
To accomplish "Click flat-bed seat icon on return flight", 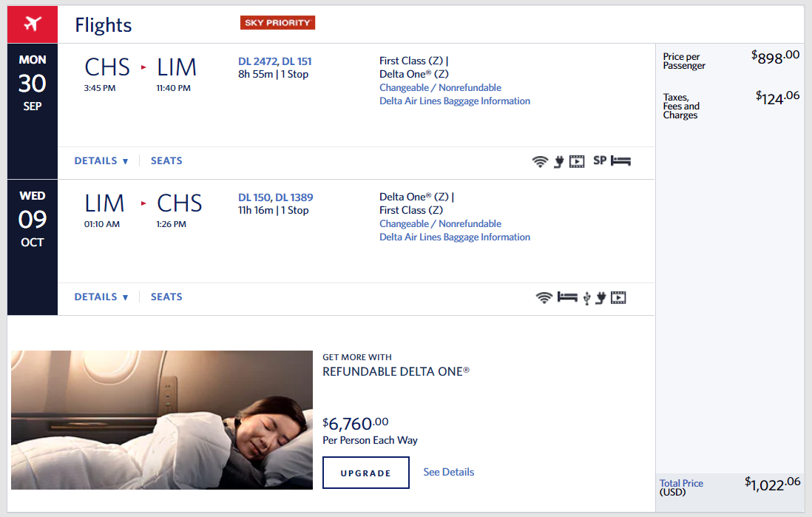I will 567,297.
